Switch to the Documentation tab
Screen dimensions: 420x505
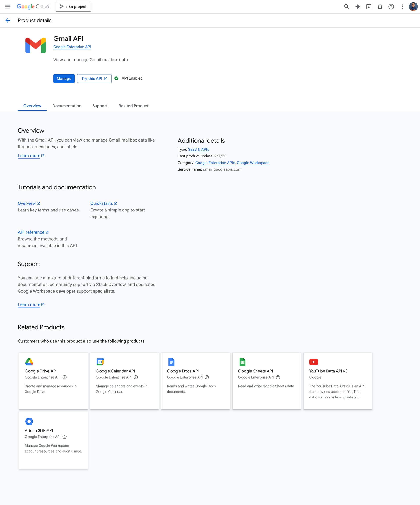[67, 106]
